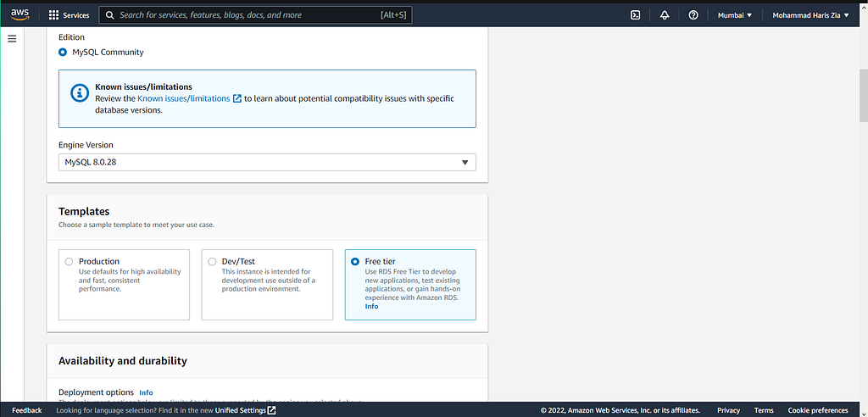Click the copyright Amazon Web Services text
The image size is (868, 417).
[x=620, y=410]
